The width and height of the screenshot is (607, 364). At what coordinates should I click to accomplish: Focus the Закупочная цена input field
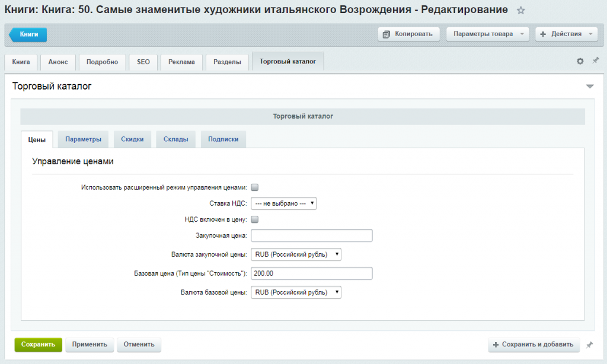coord(312,235)
